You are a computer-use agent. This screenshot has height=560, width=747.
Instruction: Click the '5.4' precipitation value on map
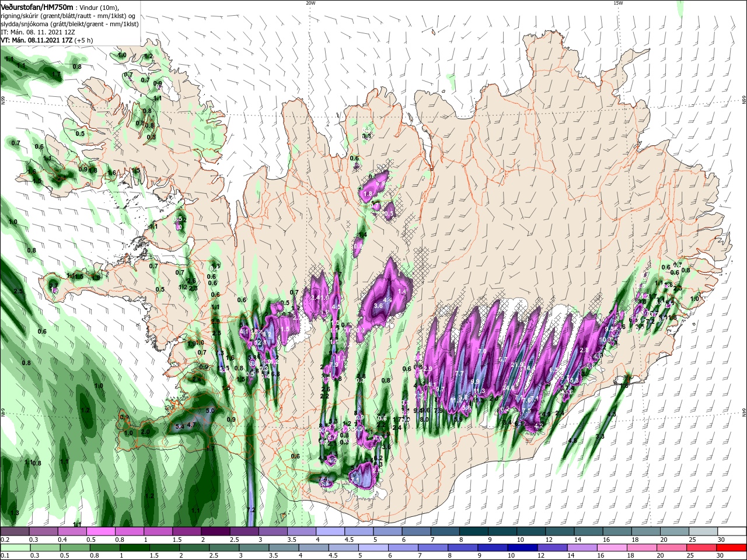pos(180,426)
